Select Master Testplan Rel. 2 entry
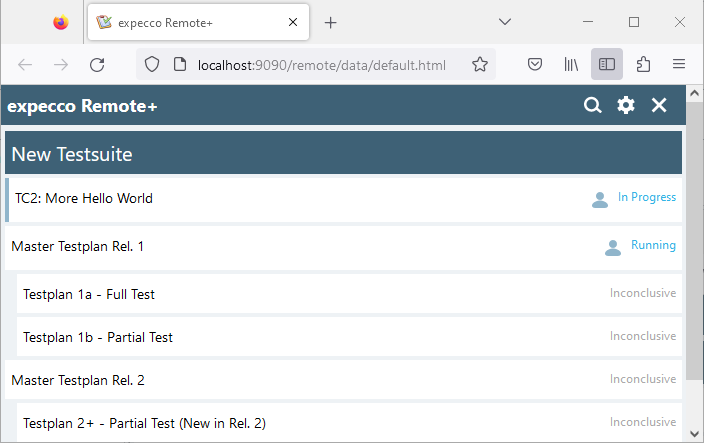 [x=78, y=380]
